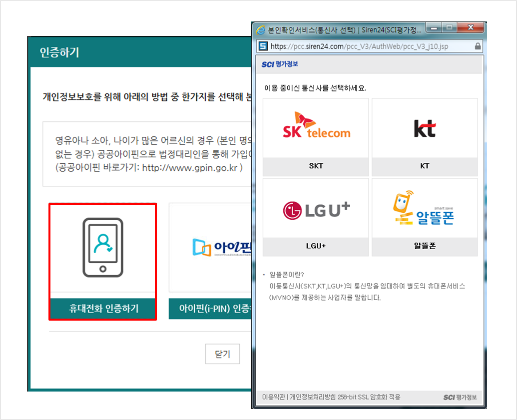
Task: Click '256-bit SSL 암호화 적용' footer text
Action: coord(369,397)
